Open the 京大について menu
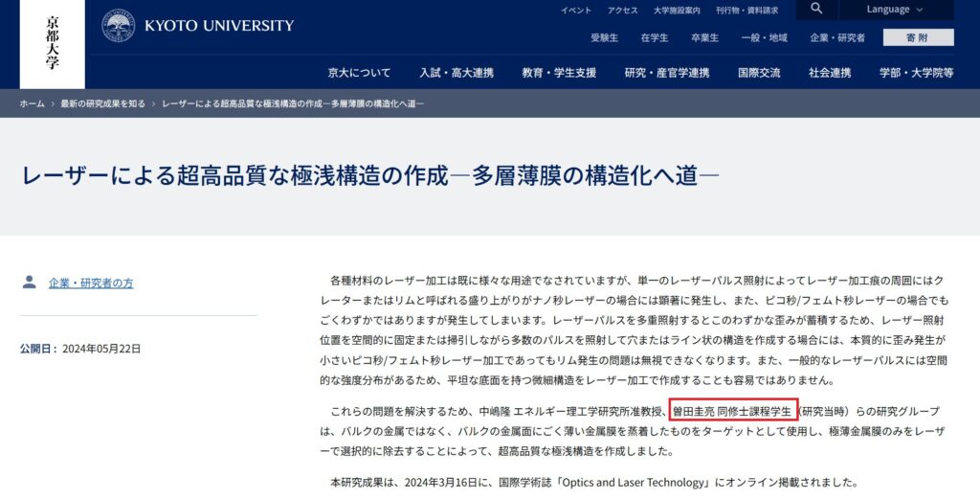The width and height of the screenshot is (980, 499). click(359, 73)
